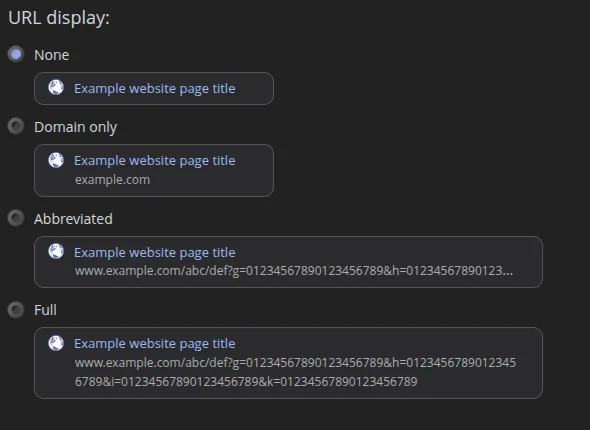
Task: Click globe icon in the None preview box
Action: point(56,88)
